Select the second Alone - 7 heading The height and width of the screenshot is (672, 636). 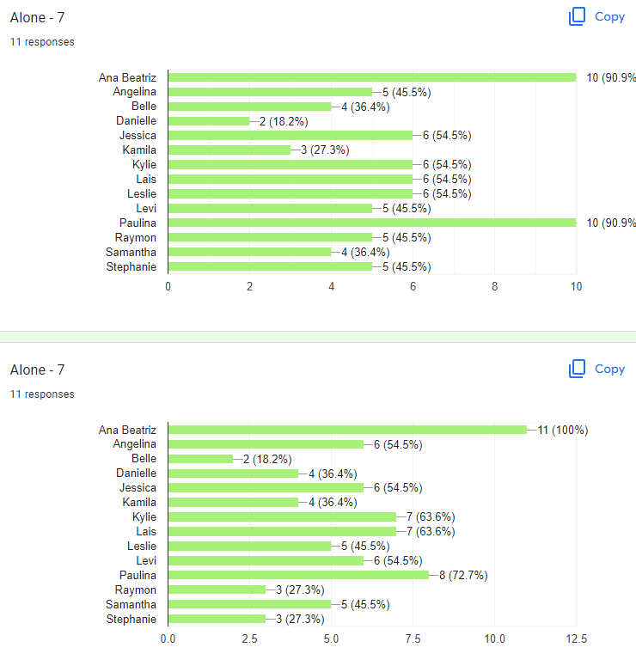[37, 370]
